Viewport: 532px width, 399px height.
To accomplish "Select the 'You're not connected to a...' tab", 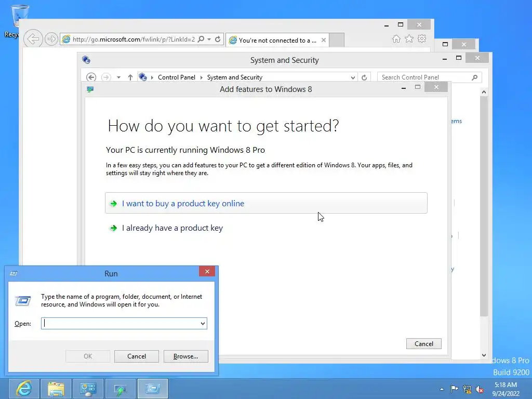I will [277, 41].
